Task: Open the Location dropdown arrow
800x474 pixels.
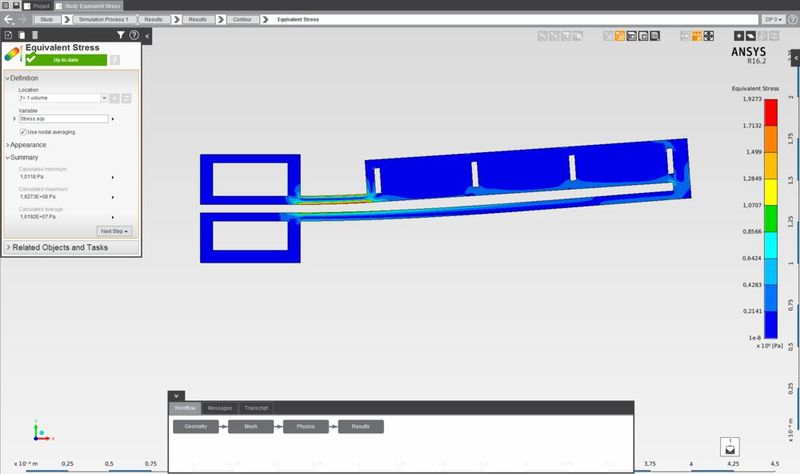Action: click(104, 98)
